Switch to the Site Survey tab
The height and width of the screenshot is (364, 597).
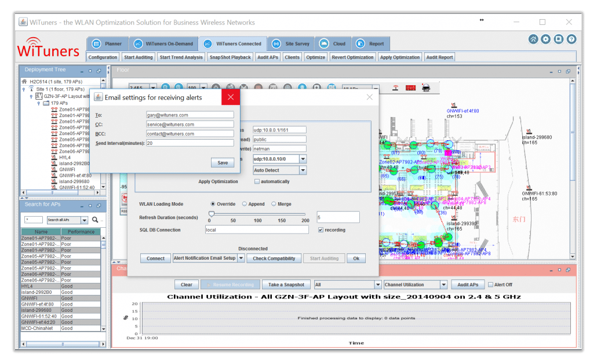pos(291,44)
